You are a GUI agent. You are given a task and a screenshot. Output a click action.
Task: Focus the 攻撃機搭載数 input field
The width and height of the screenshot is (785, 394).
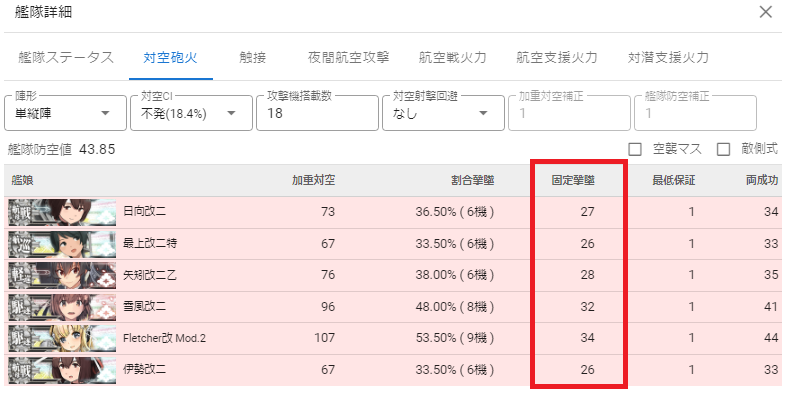[x=317, y=113]
